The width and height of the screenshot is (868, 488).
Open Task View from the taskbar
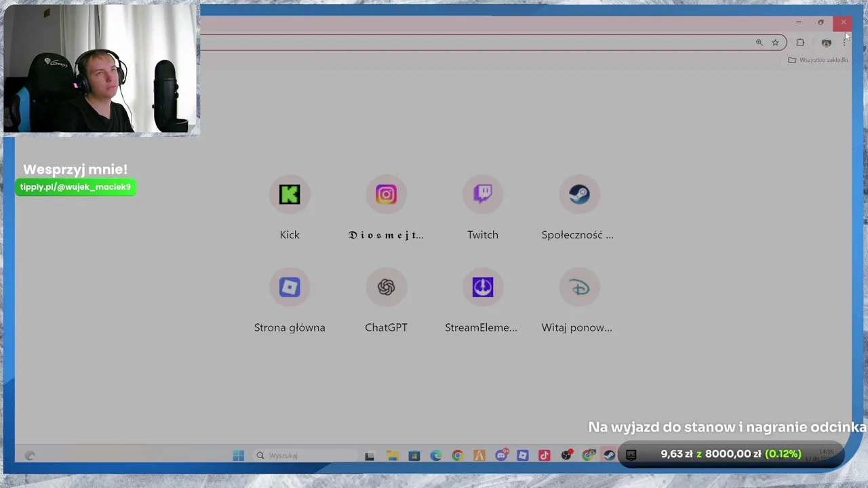pyautogui.click(x=370, y=456)
